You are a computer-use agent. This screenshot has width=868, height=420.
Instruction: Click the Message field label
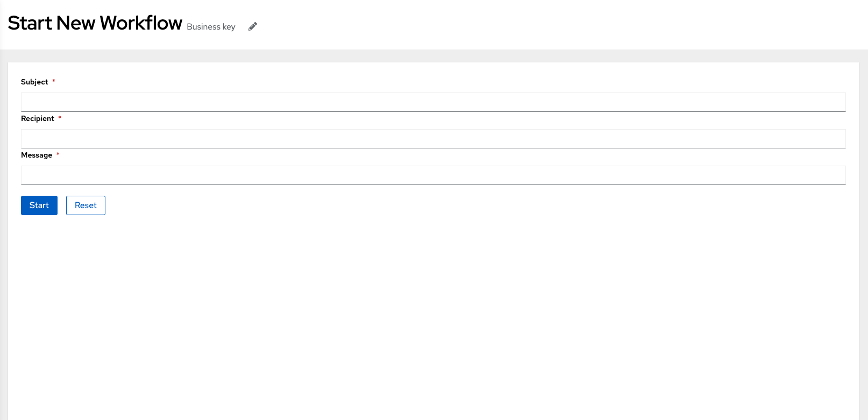click(x=37, y=155)
